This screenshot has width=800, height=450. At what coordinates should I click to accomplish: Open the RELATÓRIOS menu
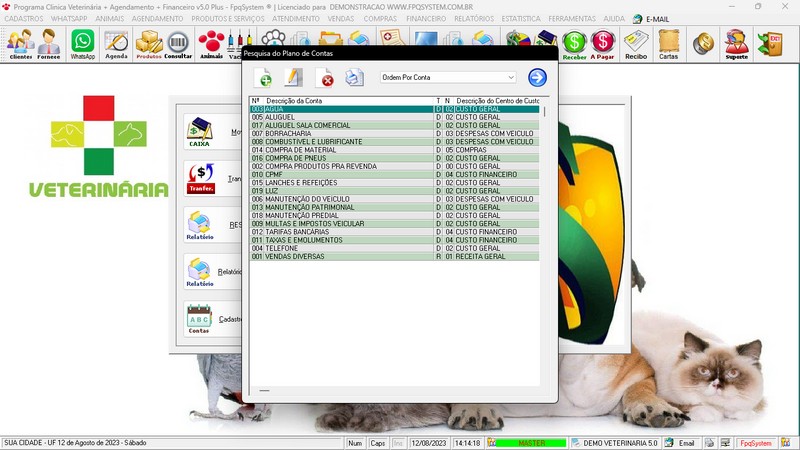coord(474,19)
